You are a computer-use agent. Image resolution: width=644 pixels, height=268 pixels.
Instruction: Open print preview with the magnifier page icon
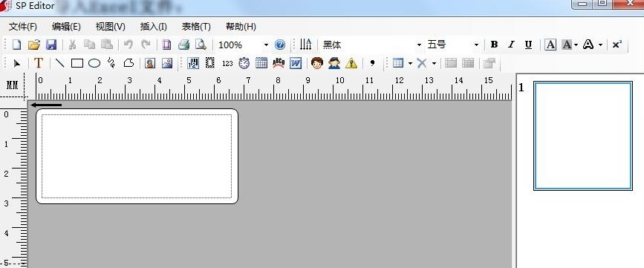point(201,45)
